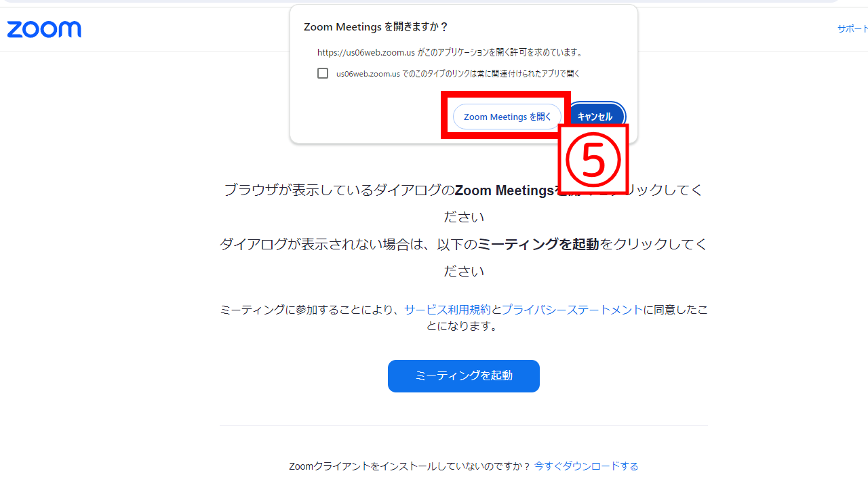
Task: Click the 今すぐダウンロードする link
Action: click(x=586, y=466)
